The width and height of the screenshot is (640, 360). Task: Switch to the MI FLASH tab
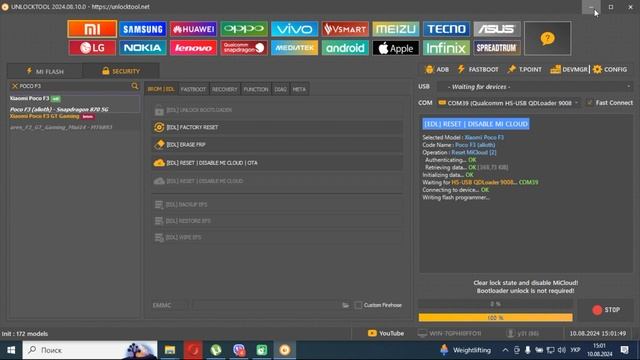click(x=45, y=71)
